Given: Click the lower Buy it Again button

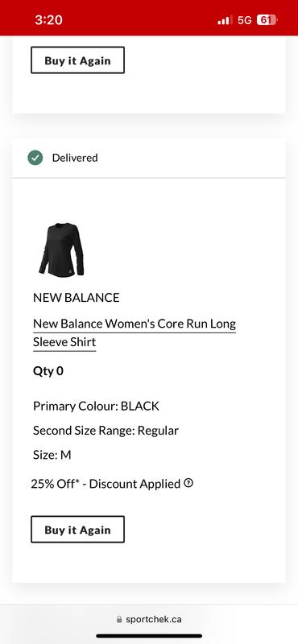Looking at the screenshot, I should pyautogui.click(x=77, y=530).
